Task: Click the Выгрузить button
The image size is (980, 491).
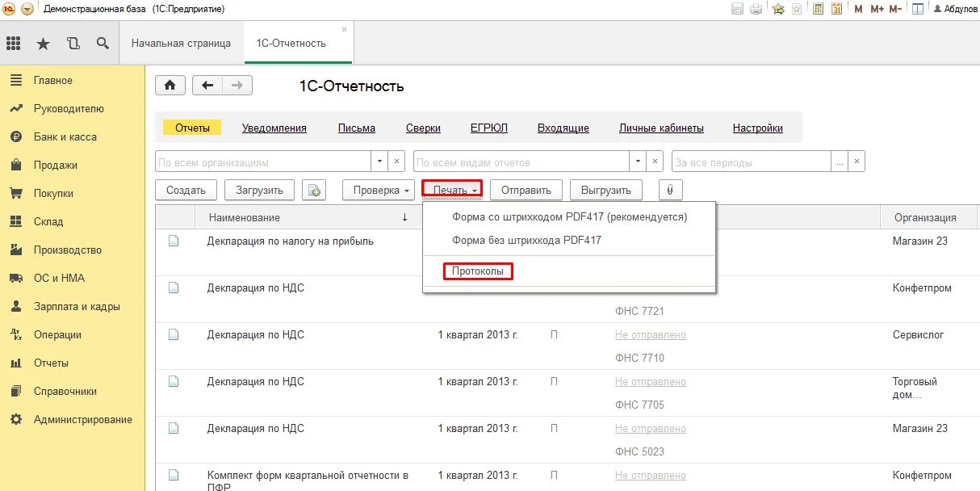Action: coord(606,191)
